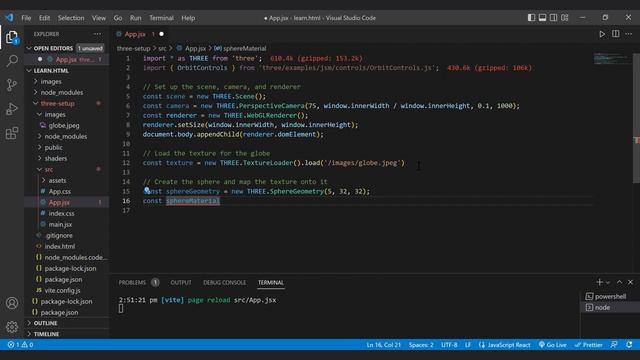Click the editor minimap
This screenshot has width=640, height=360.
[x=611, y=59]
